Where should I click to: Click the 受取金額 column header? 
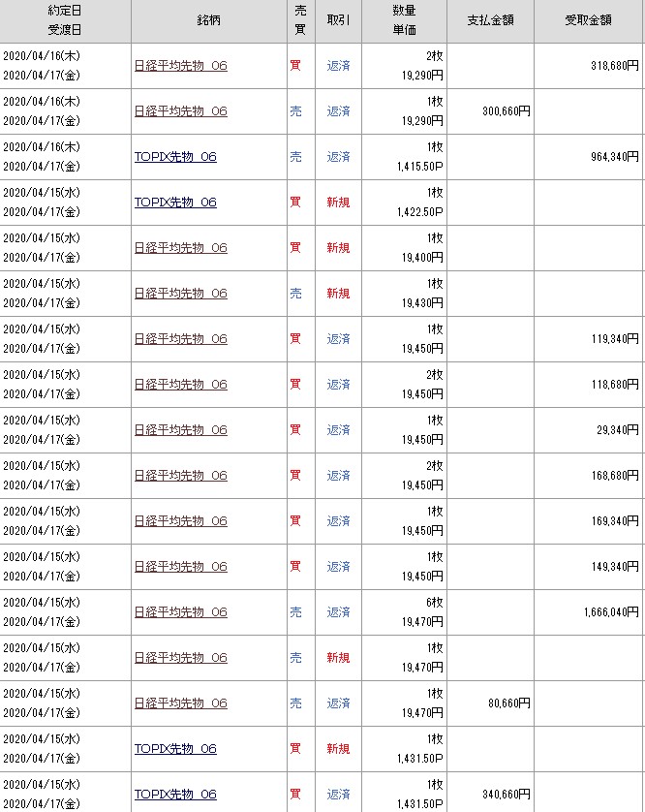pyautogui.click(x=589, y=20)
